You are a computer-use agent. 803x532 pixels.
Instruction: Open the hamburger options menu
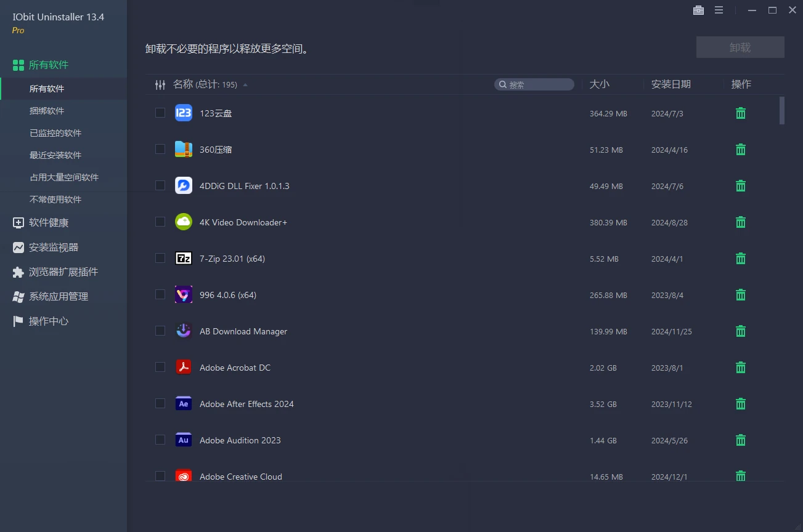point(719,10)
